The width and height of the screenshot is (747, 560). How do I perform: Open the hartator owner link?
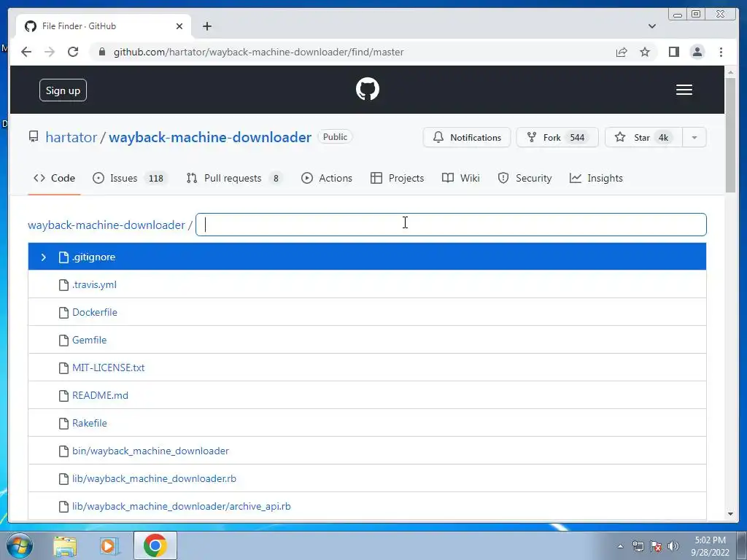[71, 137]
